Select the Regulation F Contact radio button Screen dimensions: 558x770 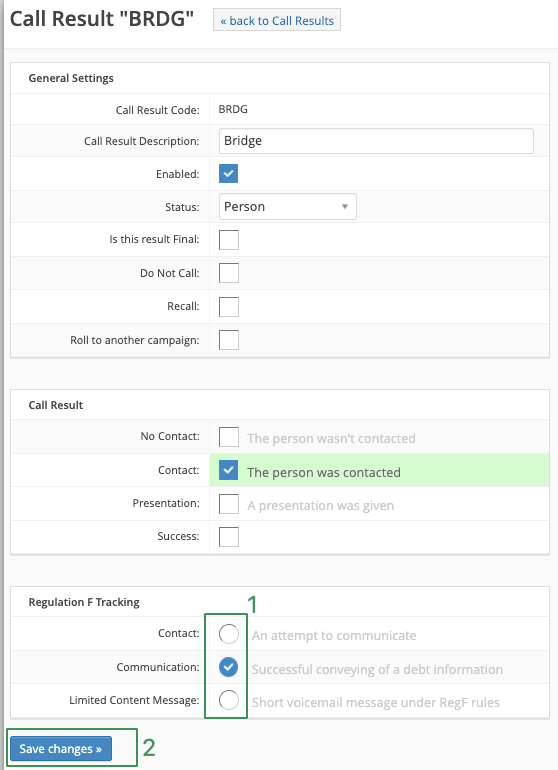coord(229,633)
